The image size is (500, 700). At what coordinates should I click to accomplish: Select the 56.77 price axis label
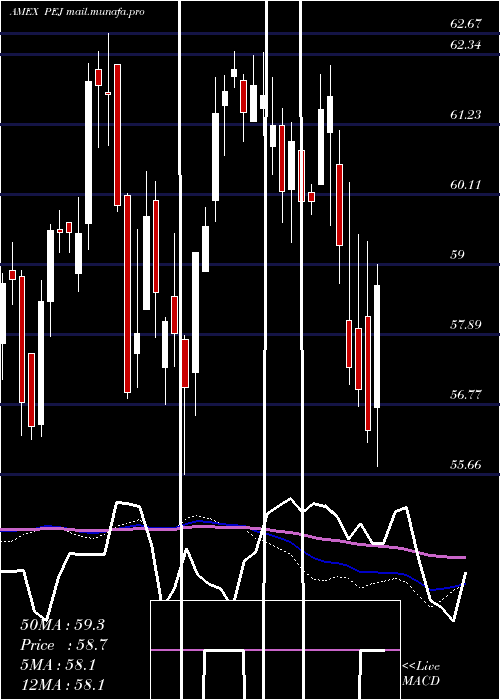[466, 394]
